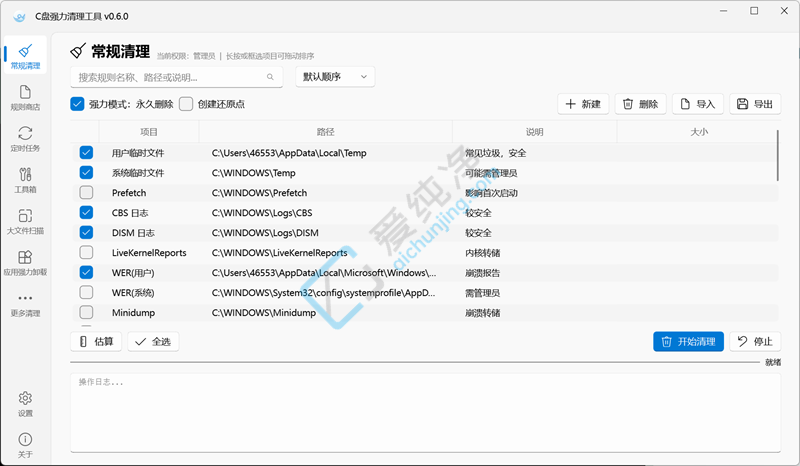Image resolution: width=800 pixels, height=466 pixels.
Task: Click the 导入 import button
Action: coord(697,104)
